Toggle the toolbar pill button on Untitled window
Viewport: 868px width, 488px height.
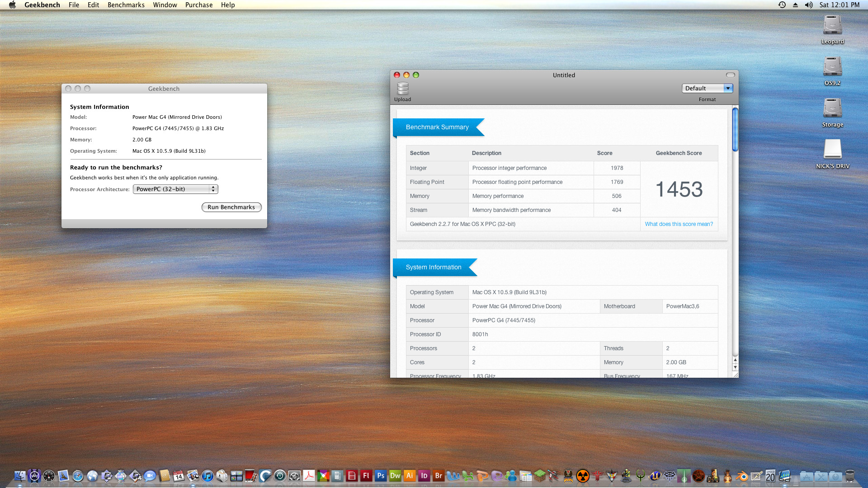(x=730, y=75)
